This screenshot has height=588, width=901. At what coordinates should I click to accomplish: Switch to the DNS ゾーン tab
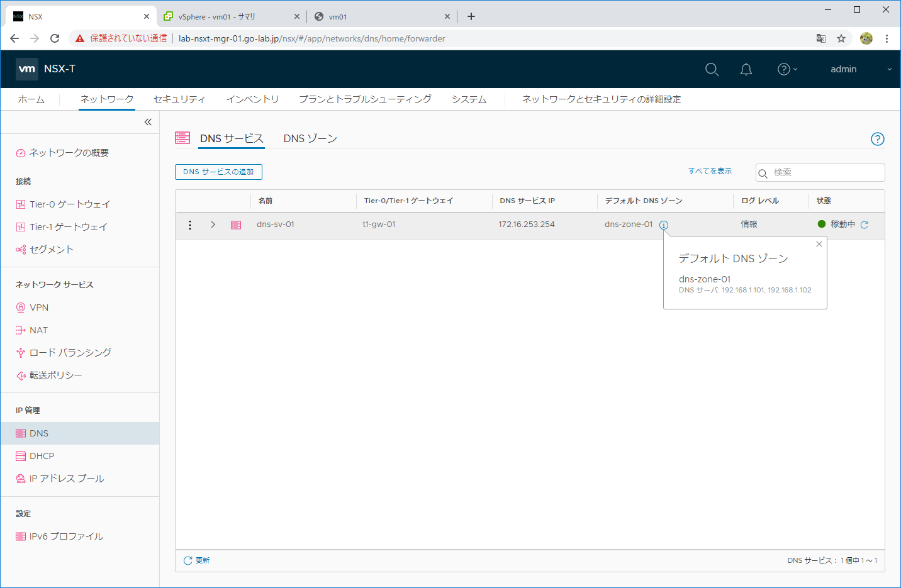(x=310, y=138)
